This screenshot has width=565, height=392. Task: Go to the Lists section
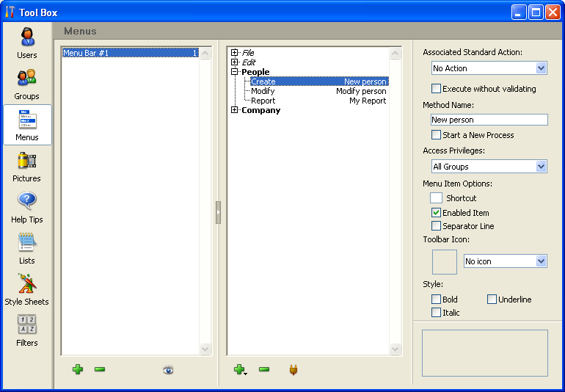tap(27, 248)
